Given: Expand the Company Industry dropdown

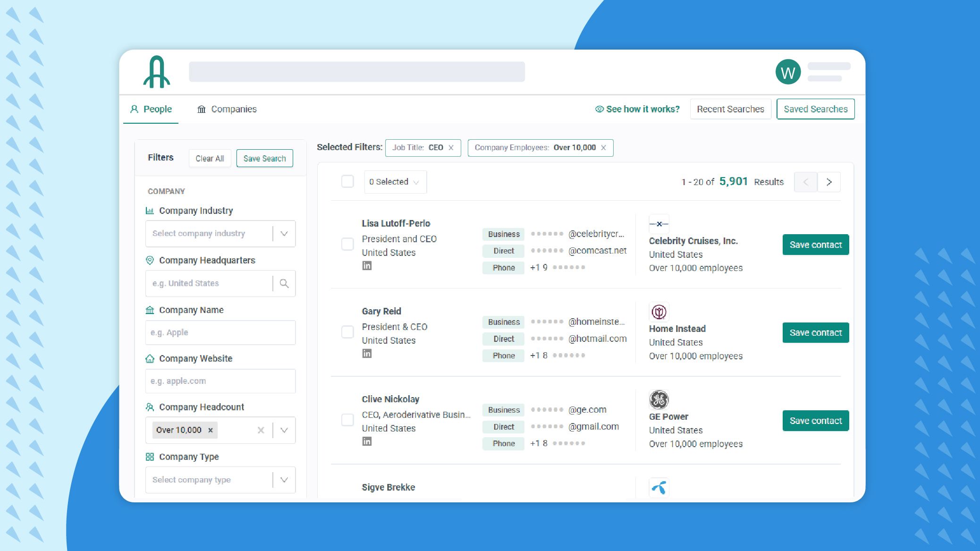Looking at the screenshot, I should click(284, 234).
